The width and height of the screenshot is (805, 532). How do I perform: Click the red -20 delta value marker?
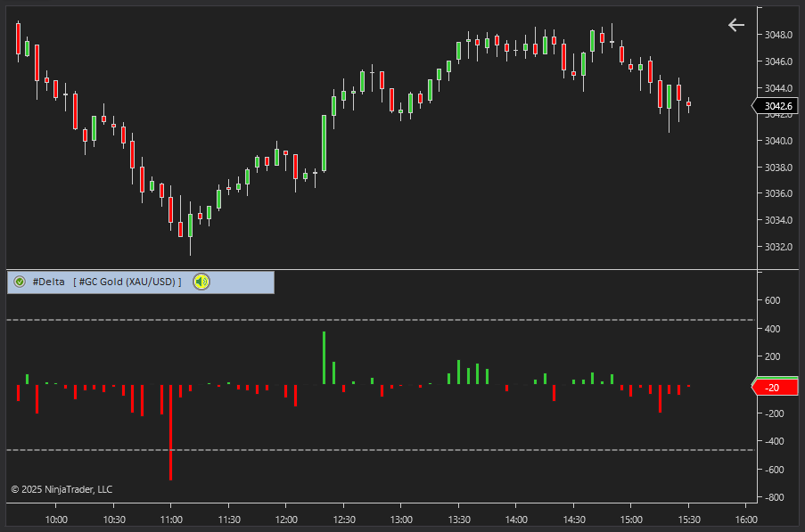tap(776, 387)
